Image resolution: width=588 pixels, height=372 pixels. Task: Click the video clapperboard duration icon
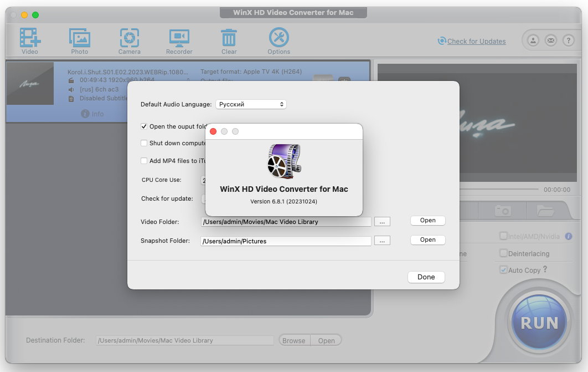(x=71, y=80)
